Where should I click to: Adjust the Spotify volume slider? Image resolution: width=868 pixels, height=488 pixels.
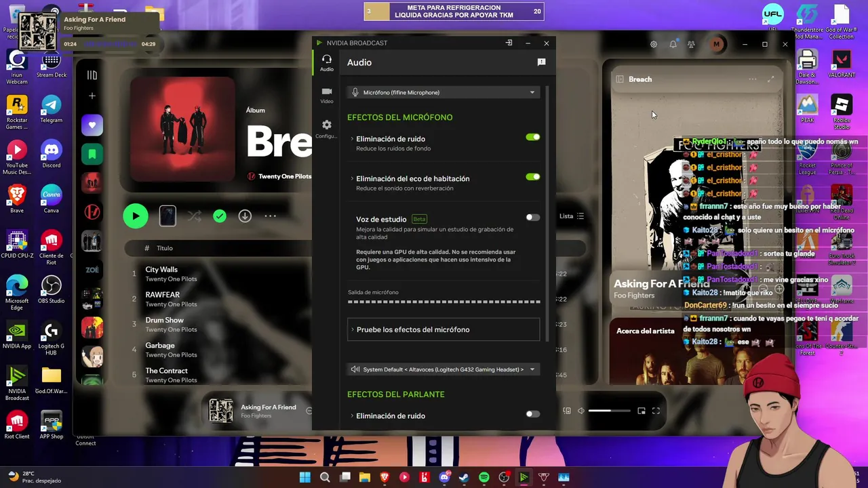[609, 411]
